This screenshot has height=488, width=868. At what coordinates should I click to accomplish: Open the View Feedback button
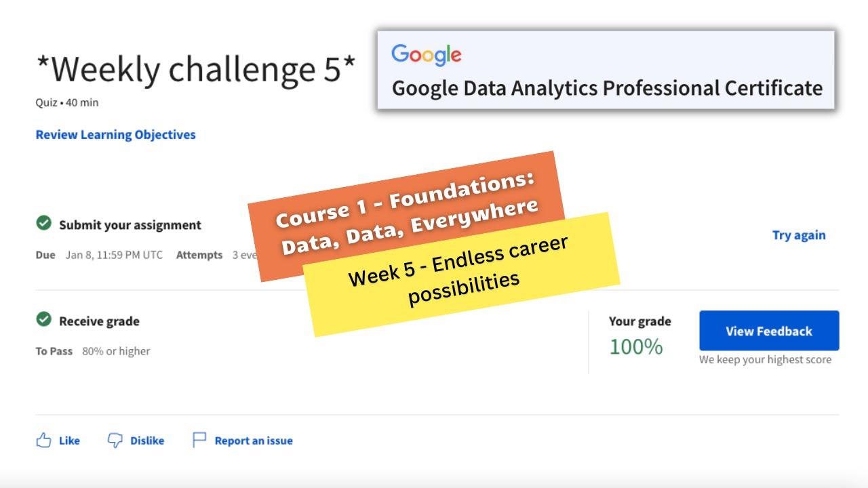coord(769,331)
